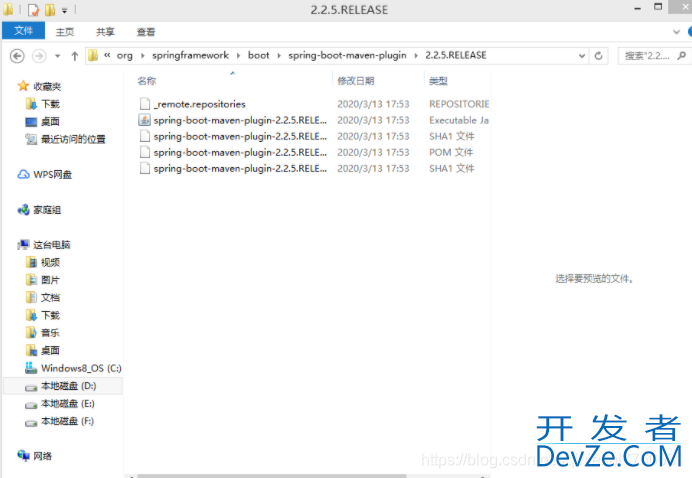Open 网络 in sidebar
692x478 pixels.
[x=42, y=456]
